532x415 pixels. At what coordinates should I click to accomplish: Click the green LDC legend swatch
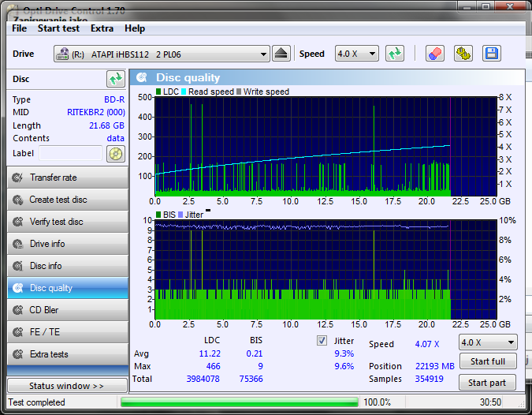click(158, 92)
